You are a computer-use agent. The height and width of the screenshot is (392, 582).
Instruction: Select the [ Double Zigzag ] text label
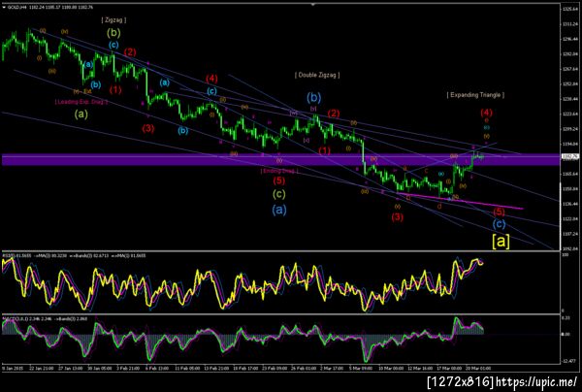tap(317, 75)
